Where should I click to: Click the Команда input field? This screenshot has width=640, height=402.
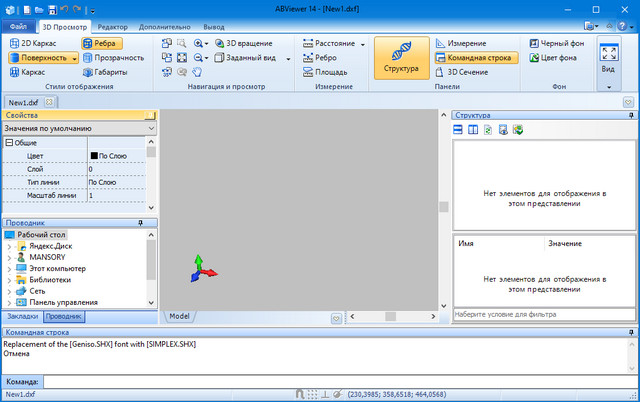pyautogui.click(x=335, y=381)
